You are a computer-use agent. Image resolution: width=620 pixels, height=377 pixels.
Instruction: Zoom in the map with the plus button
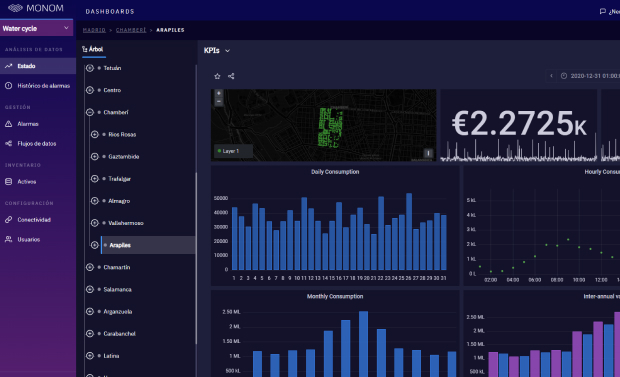[x=219, y=93]
